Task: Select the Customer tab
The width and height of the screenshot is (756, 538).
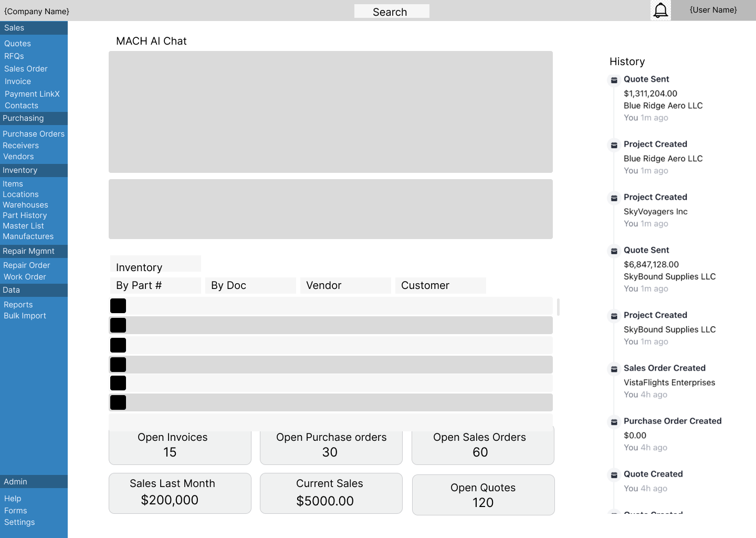Action: click(x=440, y=285)
